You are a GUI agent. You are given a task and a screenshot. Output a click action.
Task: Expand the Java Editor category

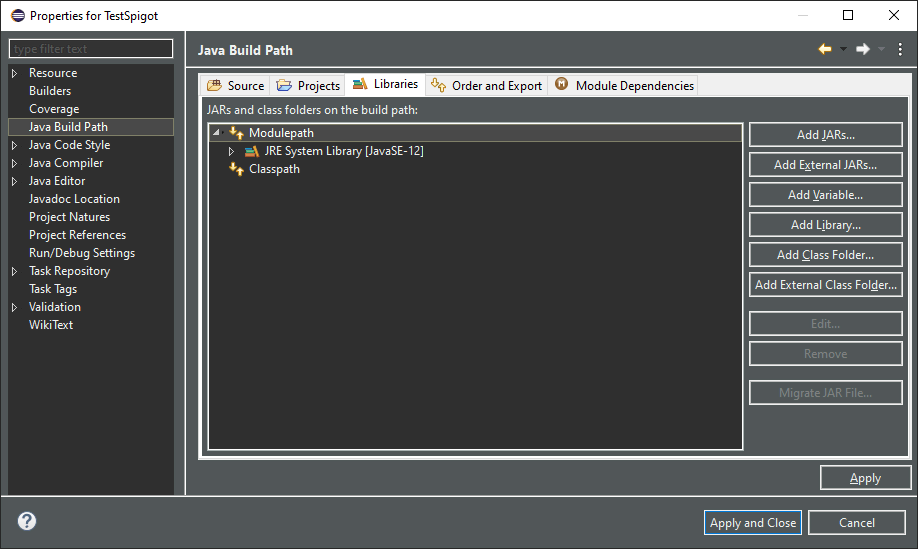coord(15,181)
